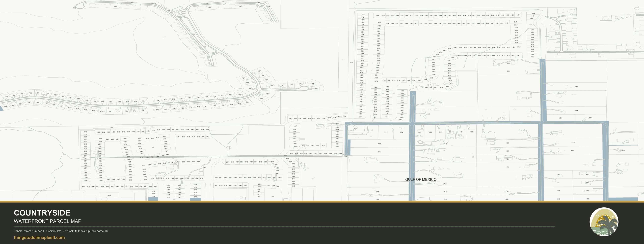Select parcel 6080 near the bottom edge
Screen dimensions: 644x244
pos(507,199)
